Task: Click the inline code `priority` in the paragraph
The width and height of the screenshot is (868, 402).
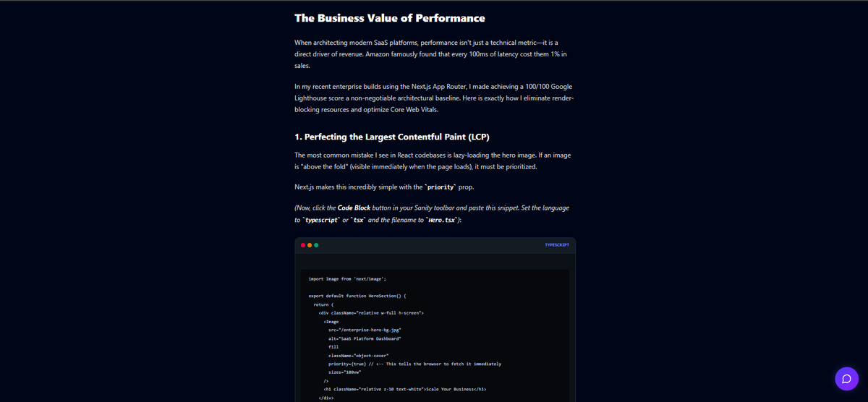Action: pos(440,187)
